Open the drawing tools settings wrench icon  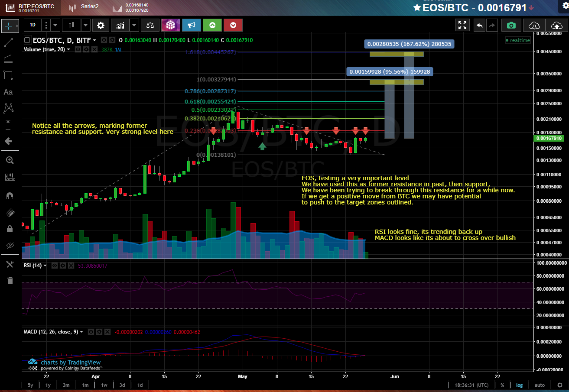click(x=10, y=264)
